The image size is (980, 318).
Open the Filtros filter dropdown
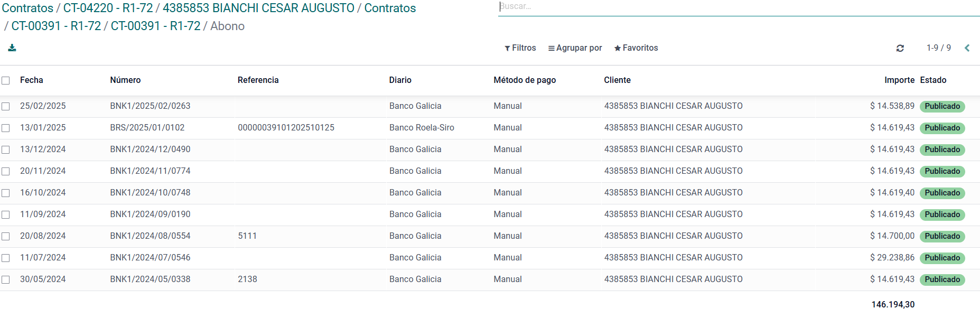(x=520, y=48)
